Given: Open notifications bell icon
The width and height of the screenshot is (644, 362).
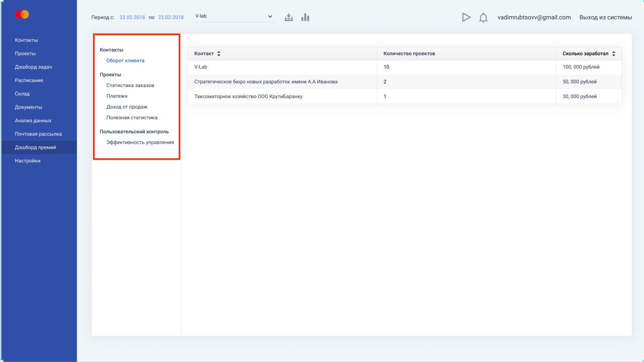Looking at the screenshot, I should point(483,18).
